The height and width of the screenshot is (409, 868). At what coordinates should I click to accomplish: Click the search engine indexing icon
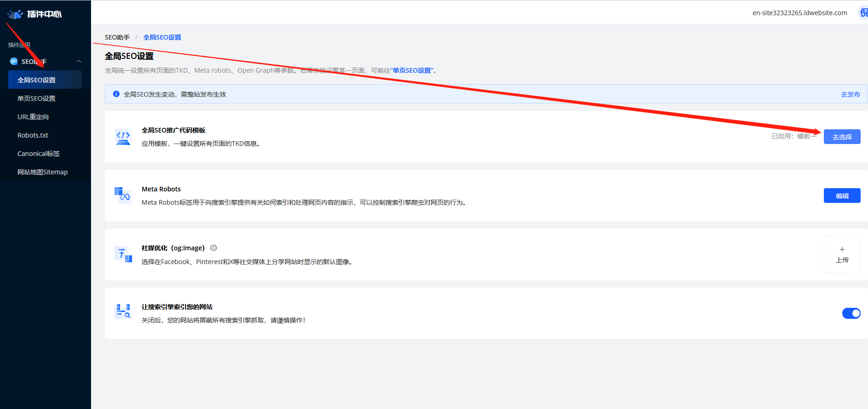(x=123, y=312)
